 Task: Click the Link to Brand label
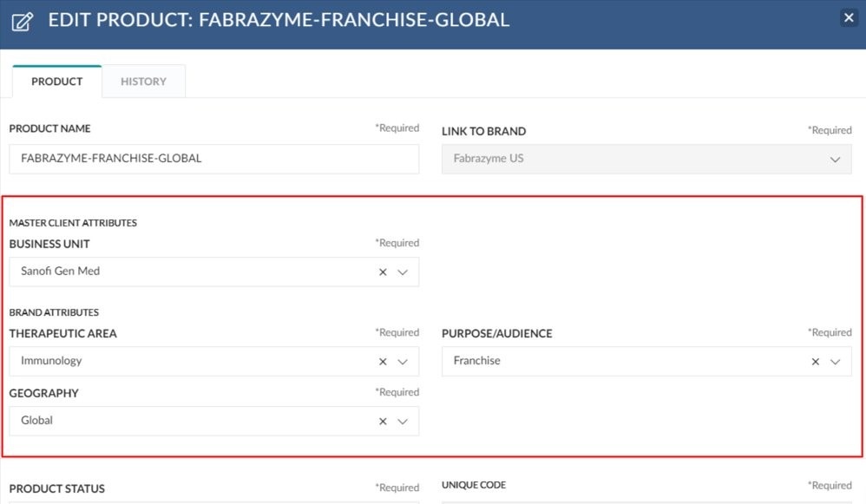tap(483, 131)
